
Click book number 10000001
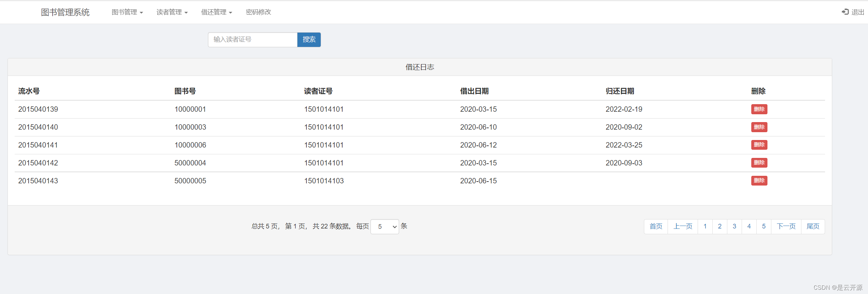[190, 109]
